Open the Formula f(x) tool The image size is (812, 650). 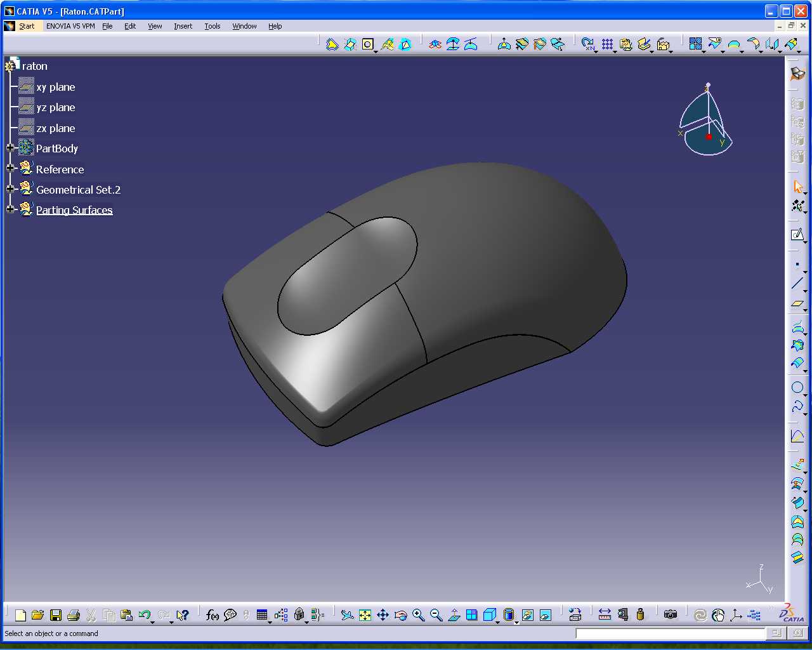[213, 614]
